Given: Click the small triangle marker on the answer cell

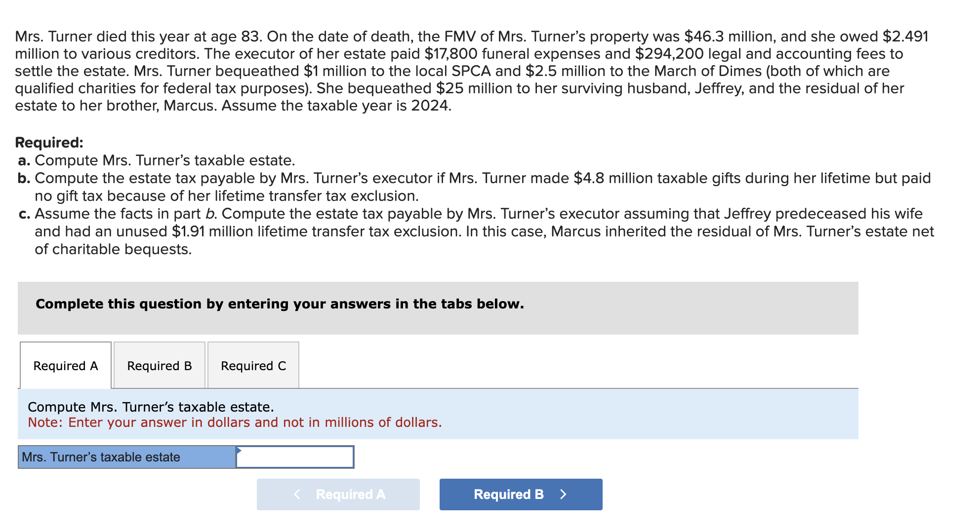Looking at the screenshot, I should pos(239,450).
